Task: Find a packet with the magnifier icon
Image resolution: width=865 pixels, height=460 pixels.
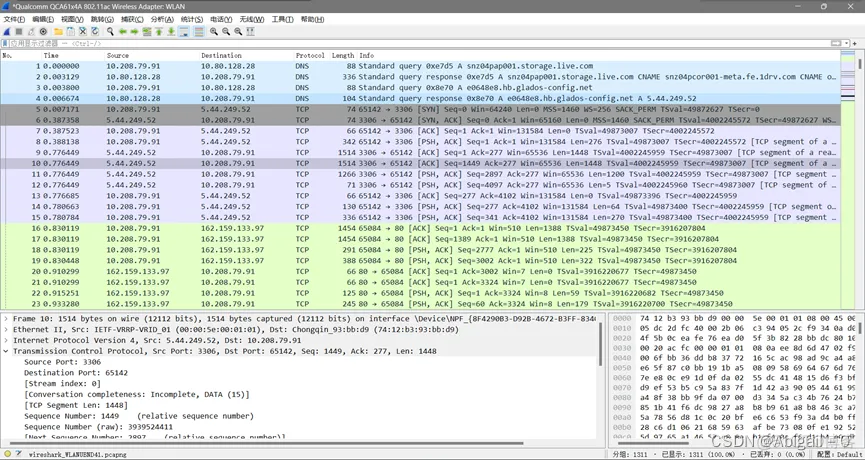Action: (x=110, y=31)
